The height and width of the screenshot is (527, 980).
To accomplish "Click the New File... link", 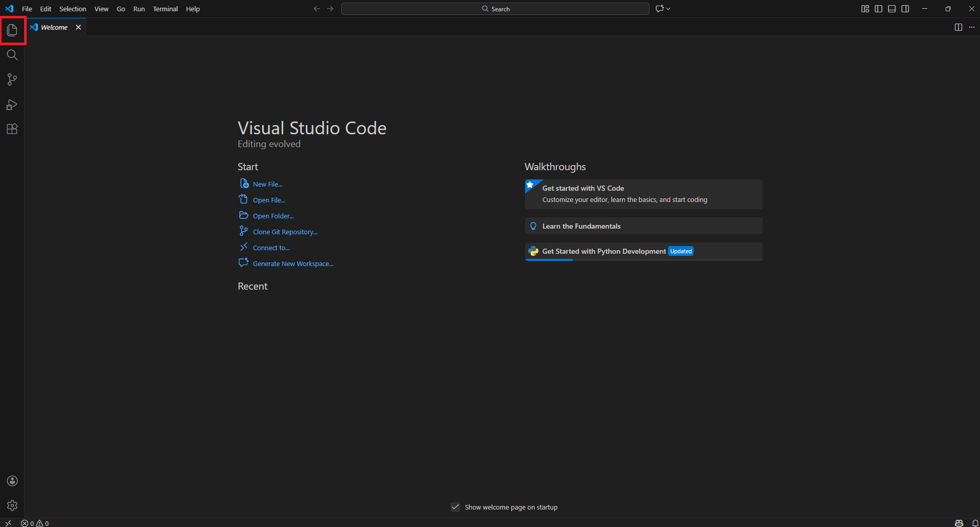I will (267, 184).
